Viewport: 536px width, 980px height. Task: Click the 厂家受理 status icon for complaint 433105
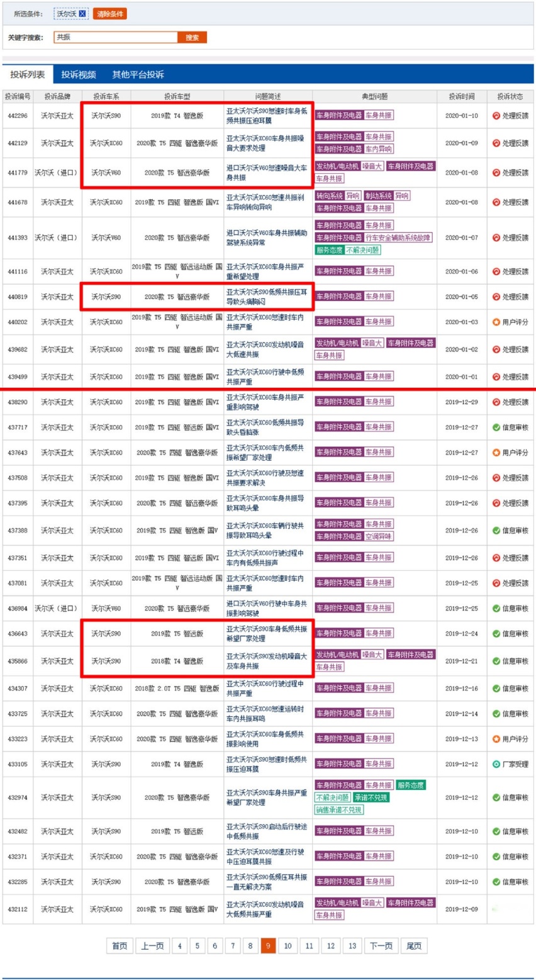[496, 763]
